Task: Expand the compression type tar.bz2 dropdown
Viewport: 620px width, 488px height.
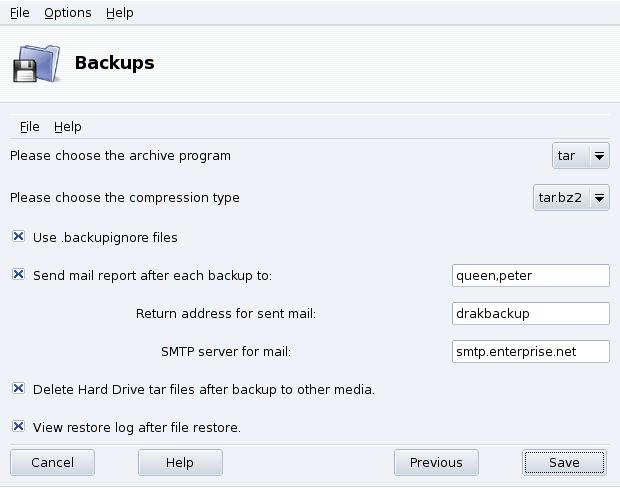Action: (571, 197)
